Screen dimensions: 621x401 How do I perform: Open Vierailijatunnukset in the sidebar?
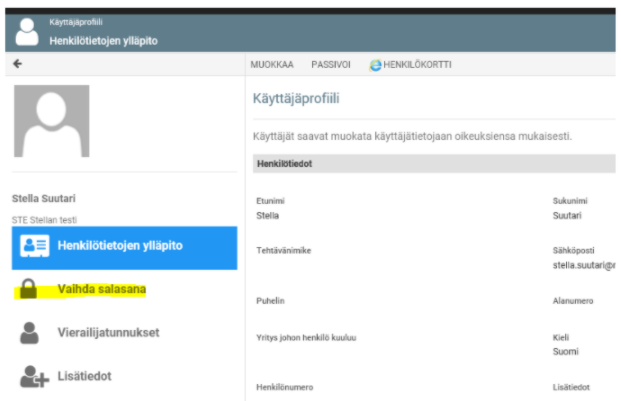(108, 333)
